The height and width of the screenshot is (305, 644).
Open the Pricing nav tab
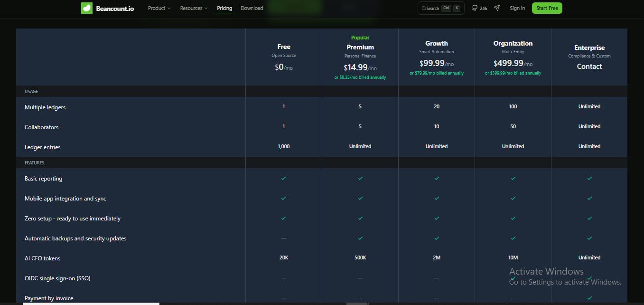(x=224, y=8)
